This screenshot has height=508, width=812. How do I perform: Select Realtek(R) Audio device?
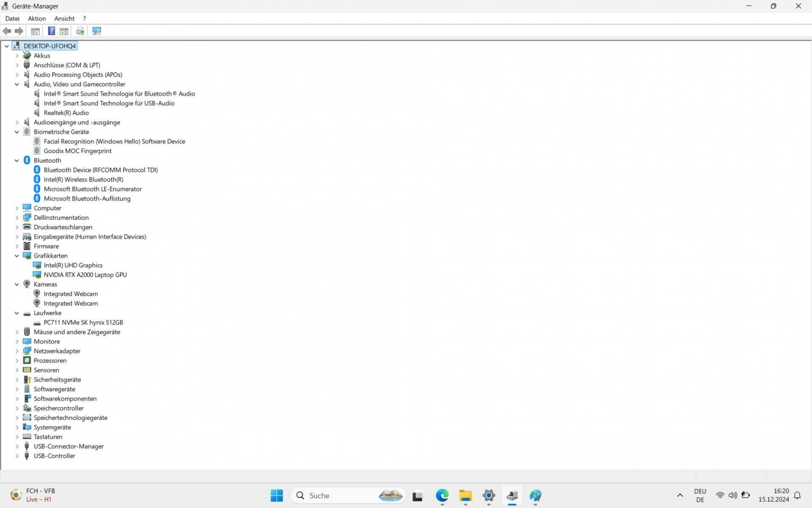pos(66,113)
